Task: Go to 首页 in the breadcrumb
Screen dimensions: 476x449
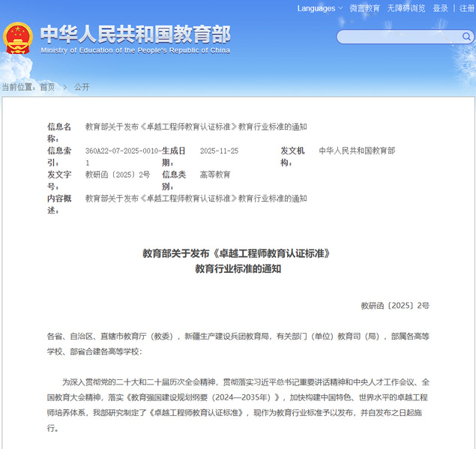Action: pyautogui.click(x=47, y=87)
